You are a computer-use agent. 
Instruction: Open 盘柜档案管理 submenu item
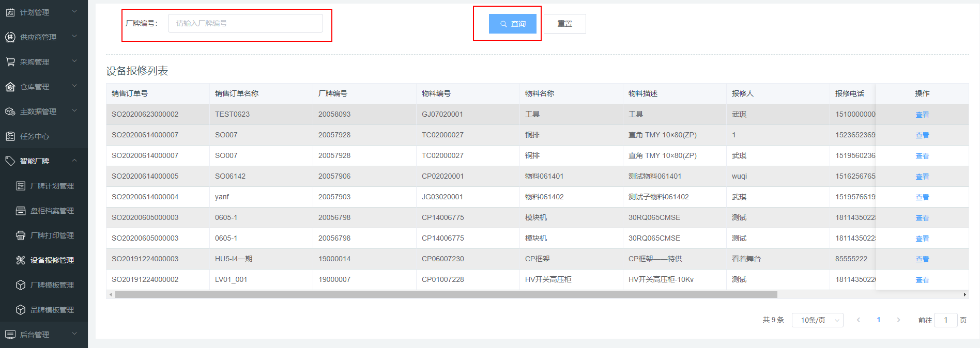pyautogui.click(x=52, y=211)
